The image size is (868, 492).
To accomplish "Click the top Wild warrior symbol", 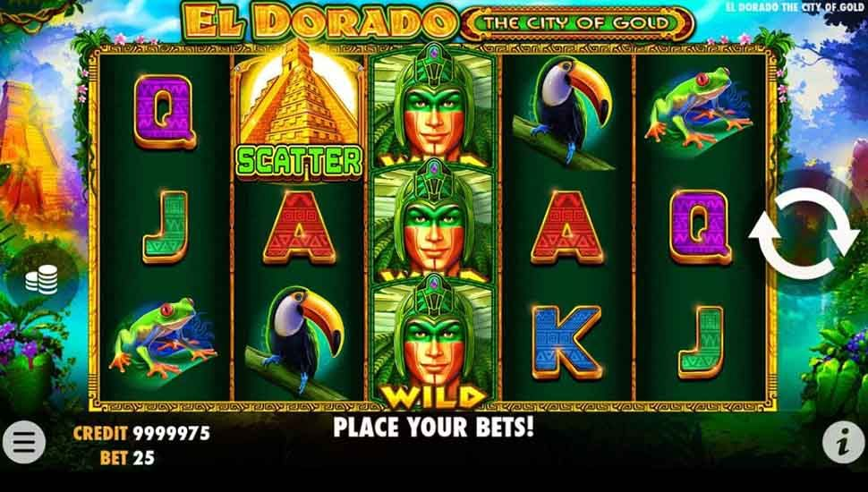I will 435,104.
